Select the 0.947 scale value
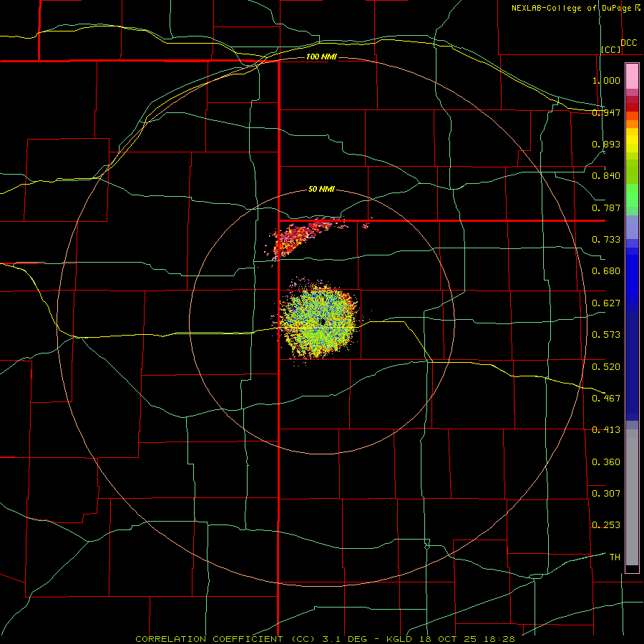 pyautogui.click(x=606, y=112)
